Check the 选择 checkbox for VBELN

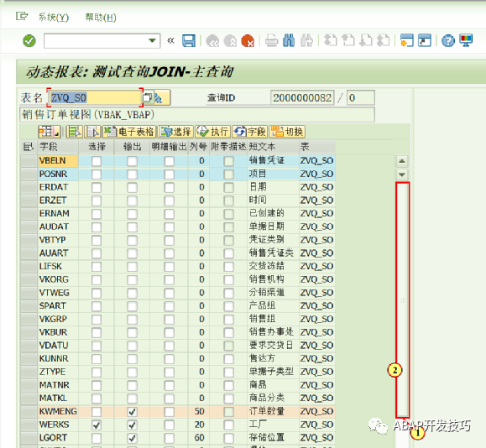click(x=97, y=161)
